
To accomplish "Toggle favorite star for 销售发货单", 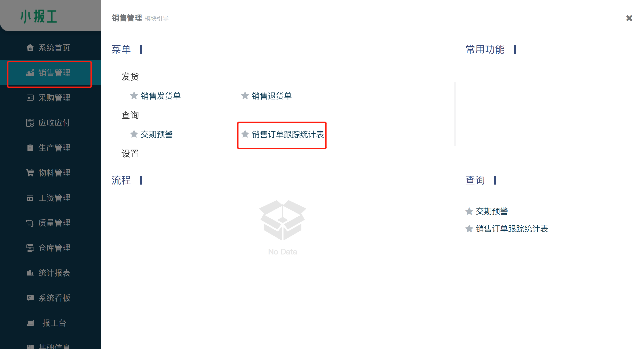I will pos(134,96).
